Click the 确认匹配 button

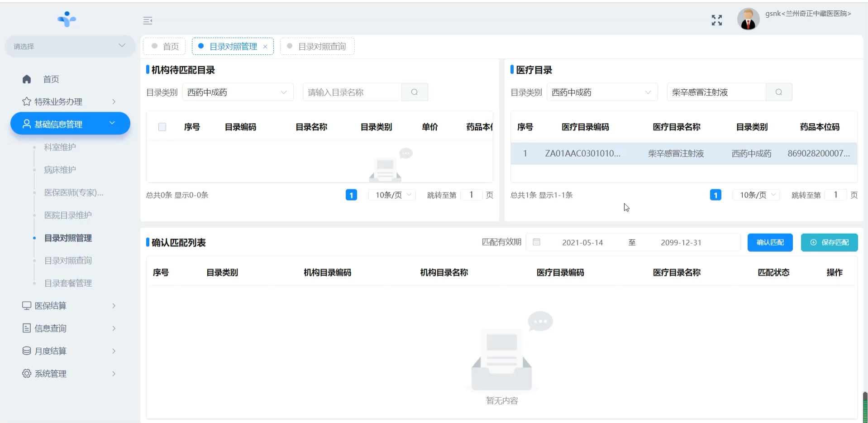tap(769, 242)
